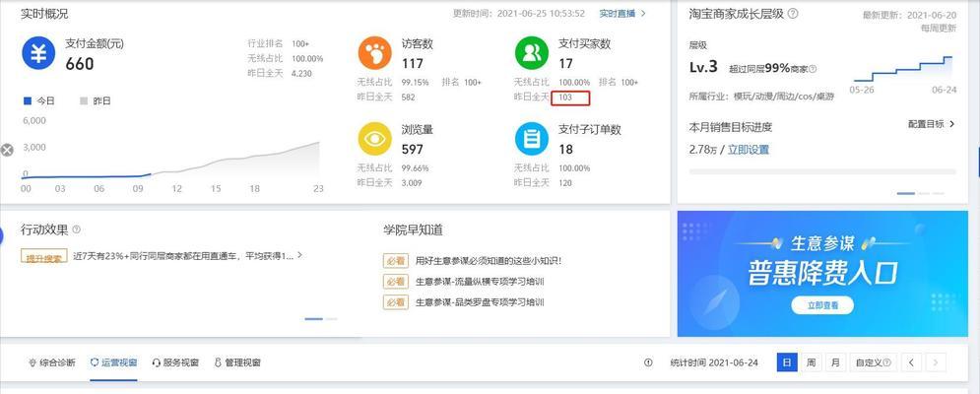
Task: Click help icon after 超过同层99%商家
Action: click(x=813, y=69)
